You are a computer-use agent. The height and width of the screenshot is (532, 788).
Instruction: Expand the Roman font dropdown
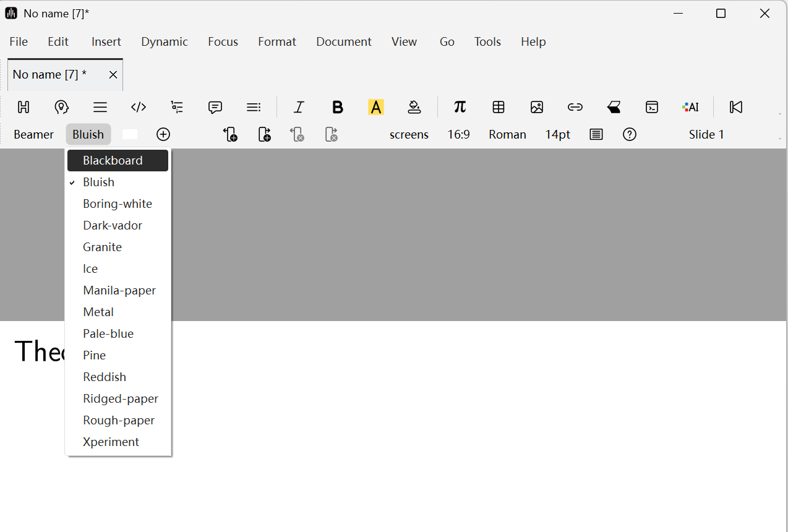click(507, 134)
